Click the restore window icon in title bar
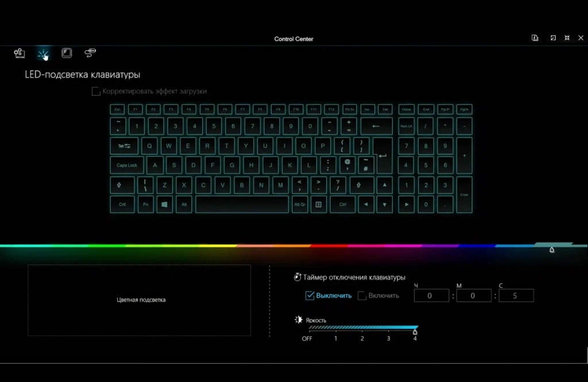 (552, 37)
